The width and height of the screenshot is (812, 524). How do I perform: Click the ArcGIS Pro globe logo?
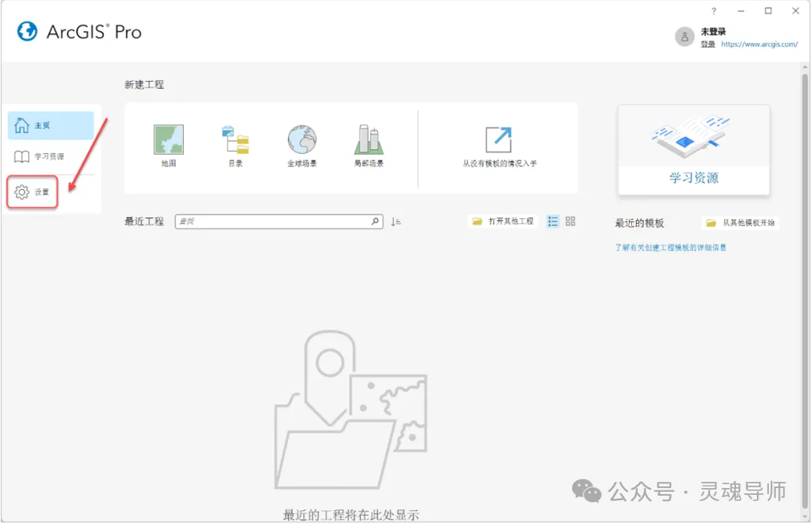tap(27, 31)
